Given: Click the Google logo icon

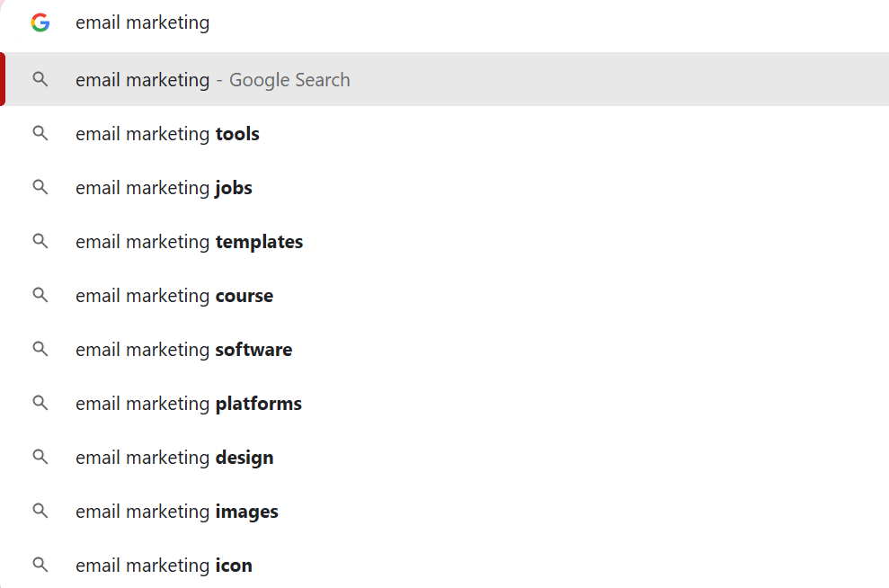Looking at the screenshot, I should [40, 22].
